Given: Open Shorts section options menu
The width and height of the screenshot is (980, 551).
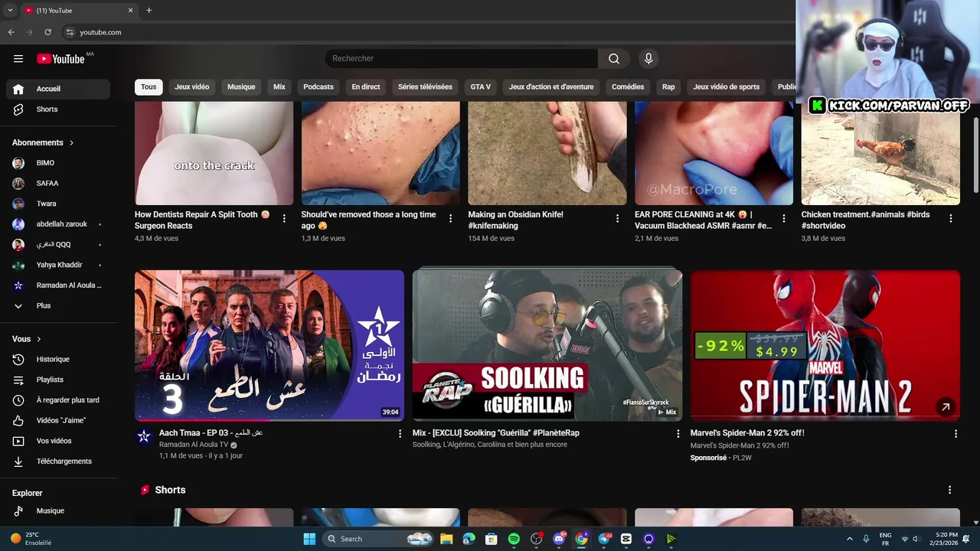Looking at the screenshot, I should pos(949,490).
